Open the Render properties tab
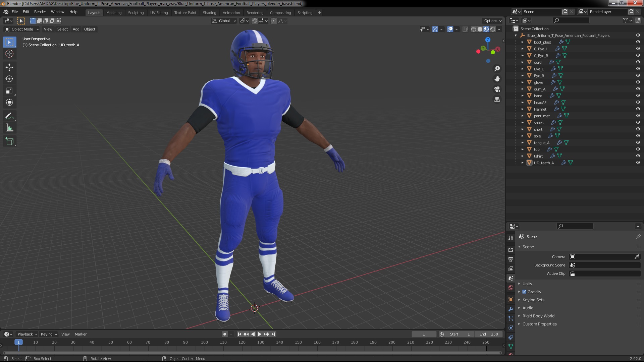 (x=511, y=250)
